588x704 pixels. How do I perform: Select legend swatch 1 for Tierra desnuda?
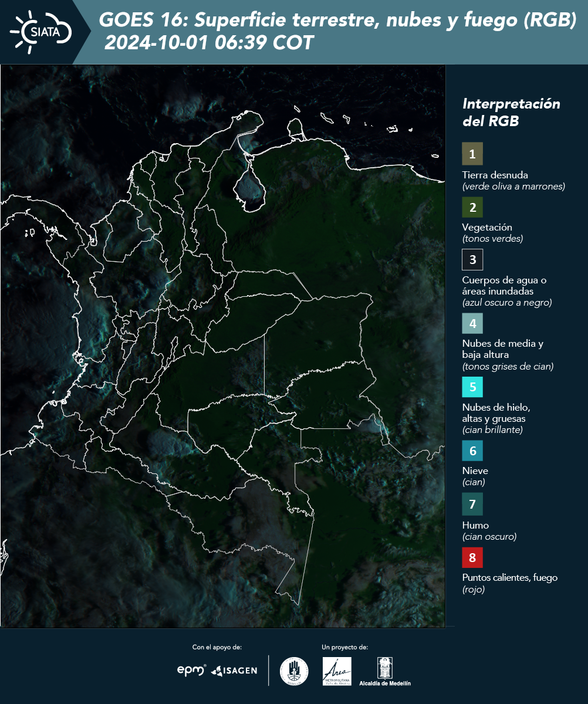[x=472, y=154]
